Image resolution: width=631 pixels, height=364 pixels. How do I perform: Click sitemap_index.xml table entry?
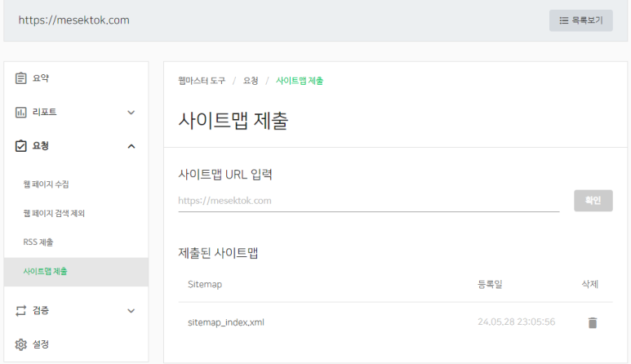(226, 322)
